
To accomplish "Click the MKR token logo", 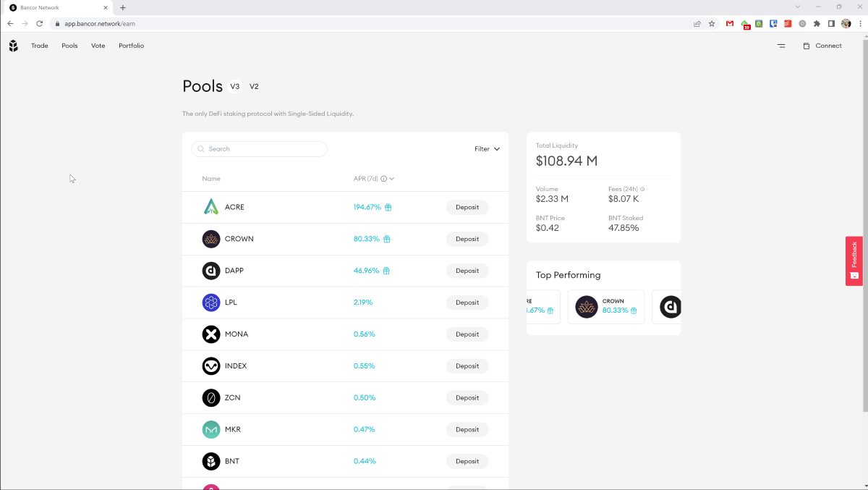I will (210, 429).
